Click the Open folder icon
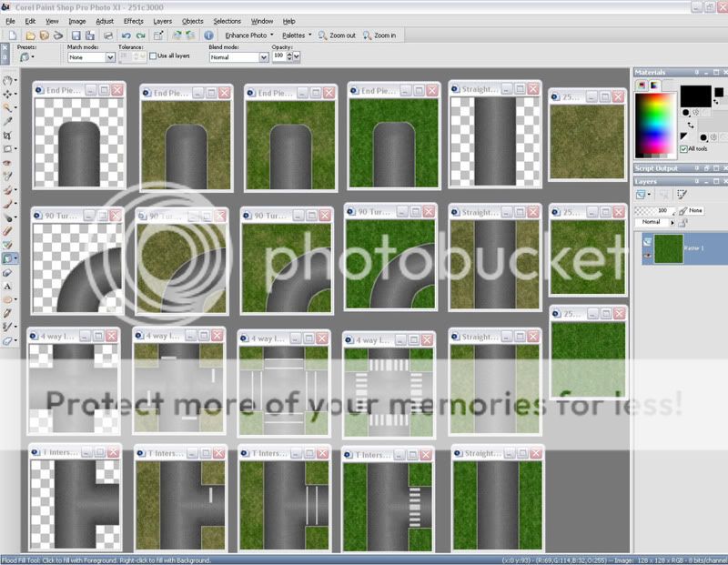The width and height of the screenshot is (728, 565). (28, 35)
